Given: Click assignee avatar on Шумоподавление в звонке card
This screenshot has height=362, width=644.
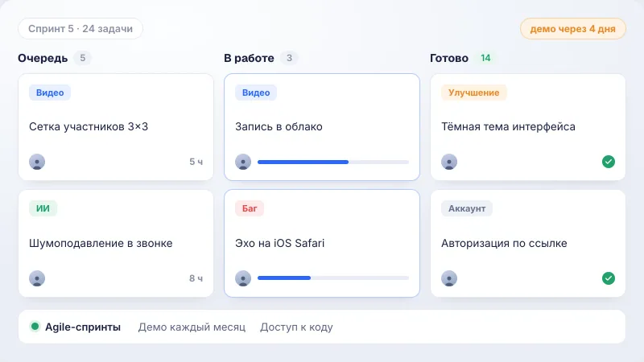Looking at the screenshot, I should 37,278.
